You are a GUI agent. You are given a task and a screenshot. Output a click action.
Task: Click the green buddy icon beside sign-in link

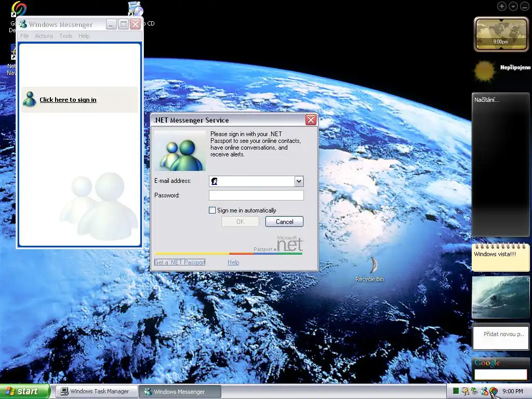(30, 99)
